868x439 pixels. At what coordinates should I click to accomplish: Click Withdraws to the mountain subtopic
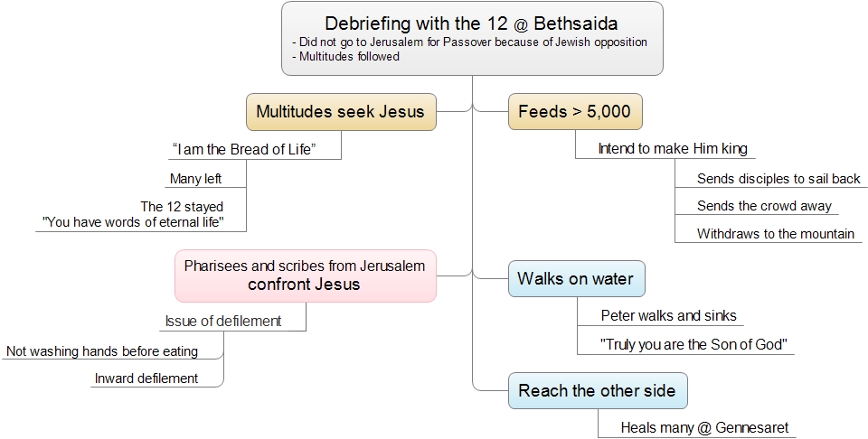pos(776,234)
